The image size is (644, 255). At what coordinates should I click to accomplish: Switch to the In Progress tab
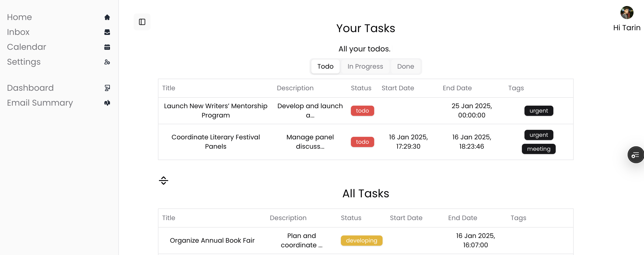(x=365, y=67)
